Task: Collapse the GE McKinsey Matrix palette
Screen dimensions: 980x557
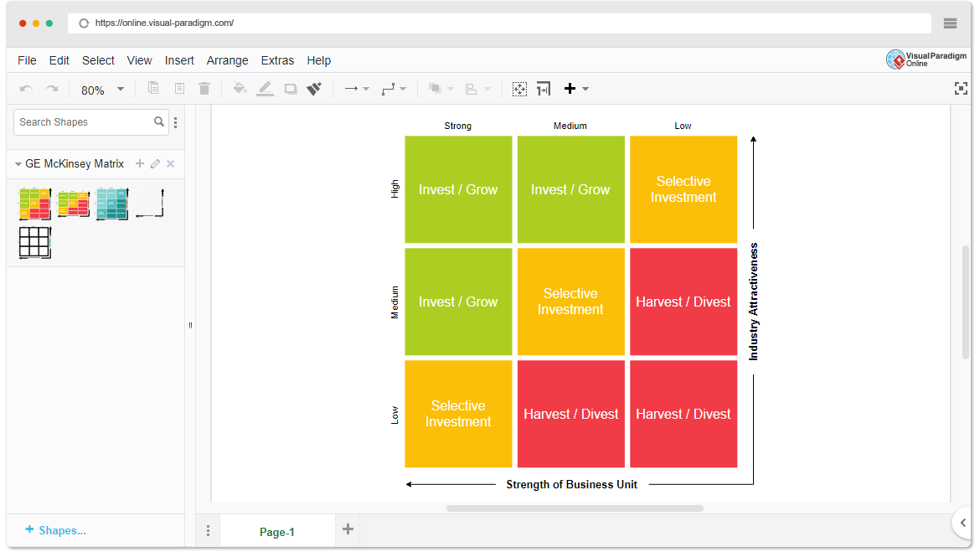Action: [x=18, y=164]
